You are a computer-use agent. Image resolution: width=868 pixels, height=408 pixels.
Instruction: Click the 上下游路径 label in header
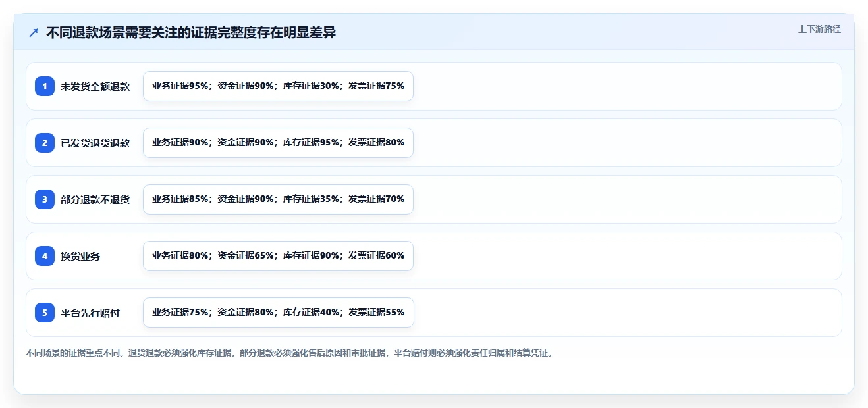819,29
